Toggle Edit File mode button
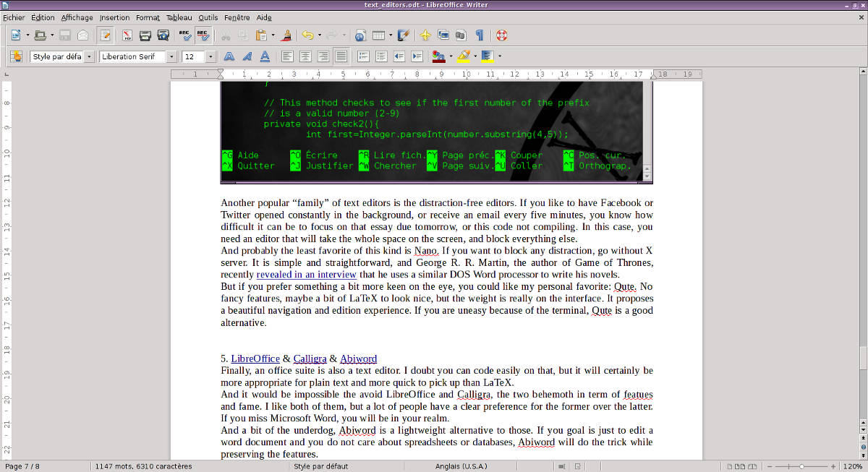Screen dimensions: 868x472 click(106, 35)
